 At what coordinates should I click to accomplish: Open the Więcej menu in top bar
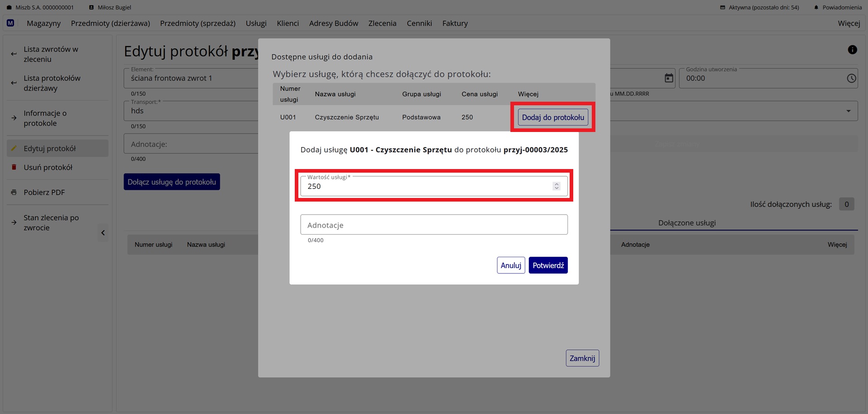coord(849,23)
